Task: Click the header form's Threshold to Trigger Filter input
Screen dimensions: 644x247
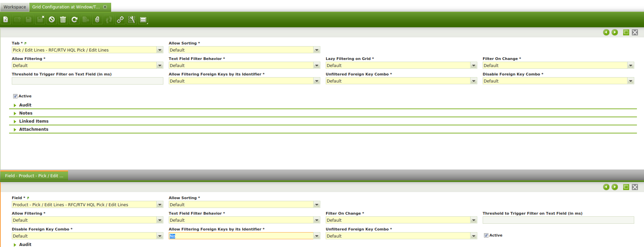Action: coord(88,81)
